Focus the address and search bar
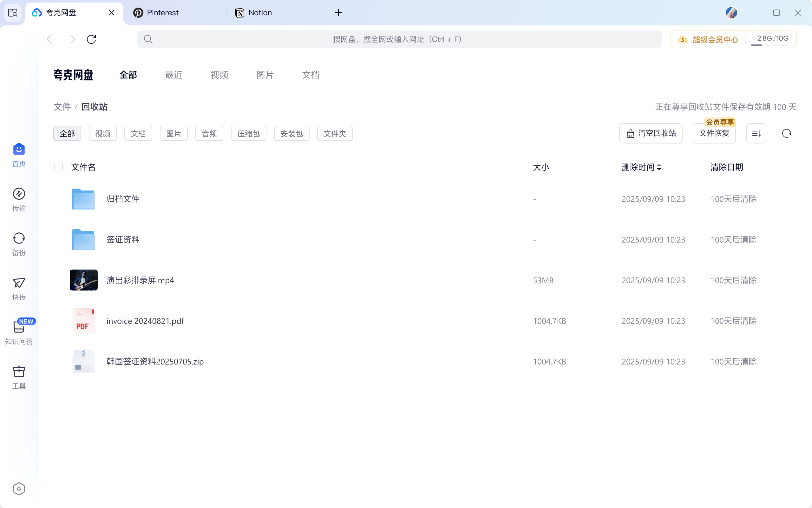 [x=399, y=39]
